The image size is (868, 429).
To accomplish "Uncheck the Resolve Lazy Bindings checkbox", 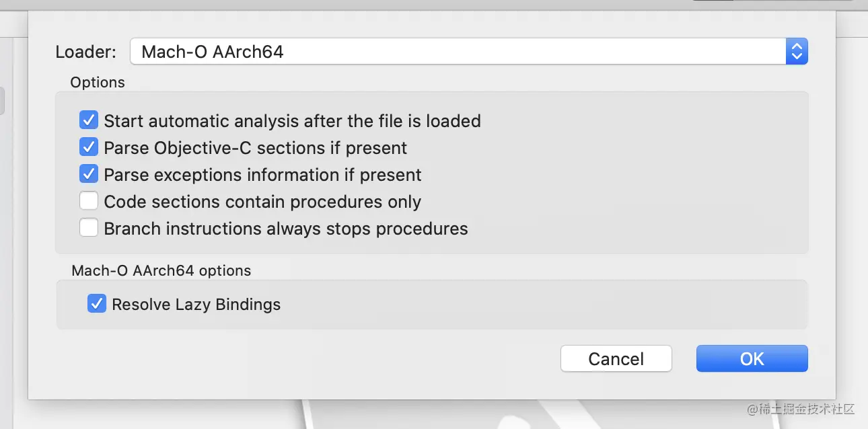I will coord(97,304).
